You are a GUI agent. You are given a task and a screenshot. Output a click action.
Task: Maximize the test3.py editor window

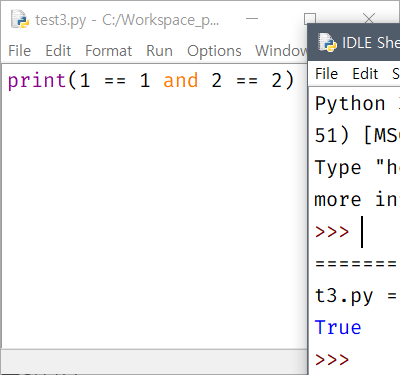[x=310, y=19]
